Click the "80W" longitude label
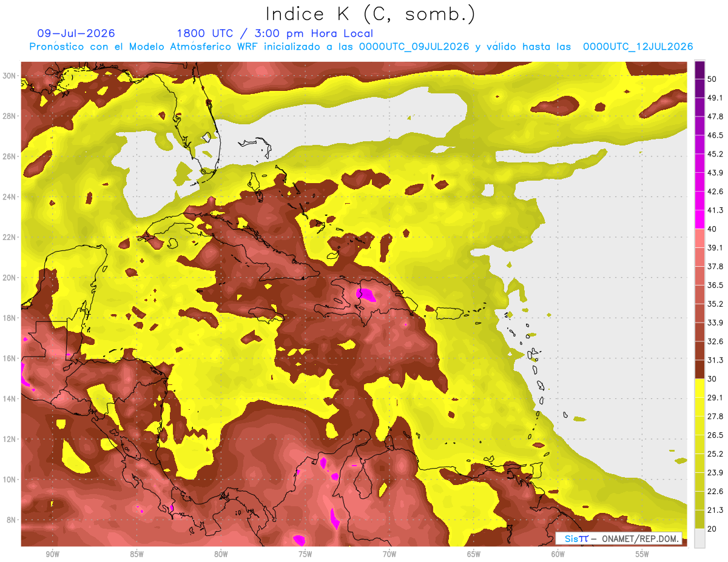 tap(221, 554)
